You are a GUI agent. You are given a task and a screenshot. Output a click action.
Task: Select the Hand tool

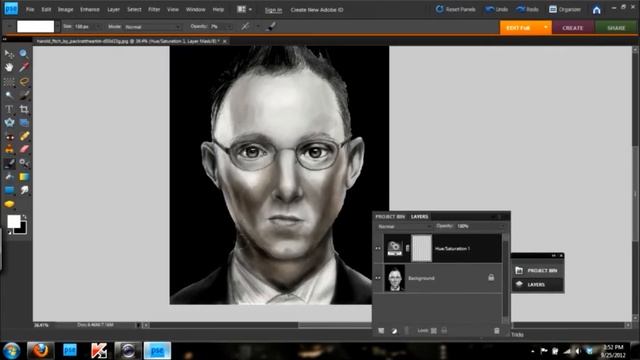[x=9, y=67]
